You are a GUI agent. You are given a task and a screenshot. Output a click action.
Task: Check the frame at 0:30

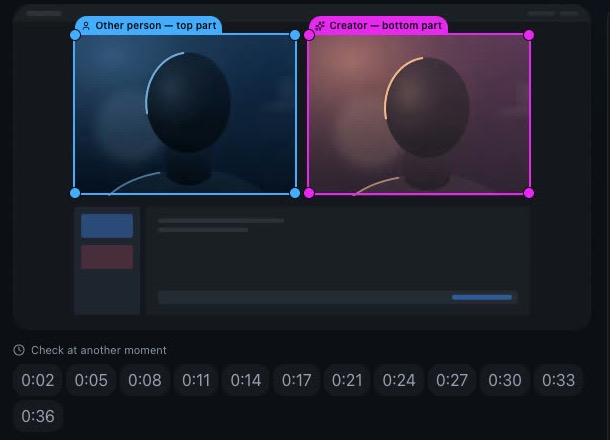click(x=505, y=380)
